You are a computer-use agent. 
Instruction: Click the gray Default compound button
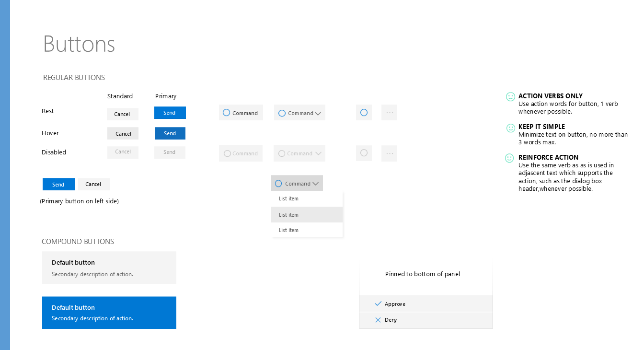click(x=109, y=268)
